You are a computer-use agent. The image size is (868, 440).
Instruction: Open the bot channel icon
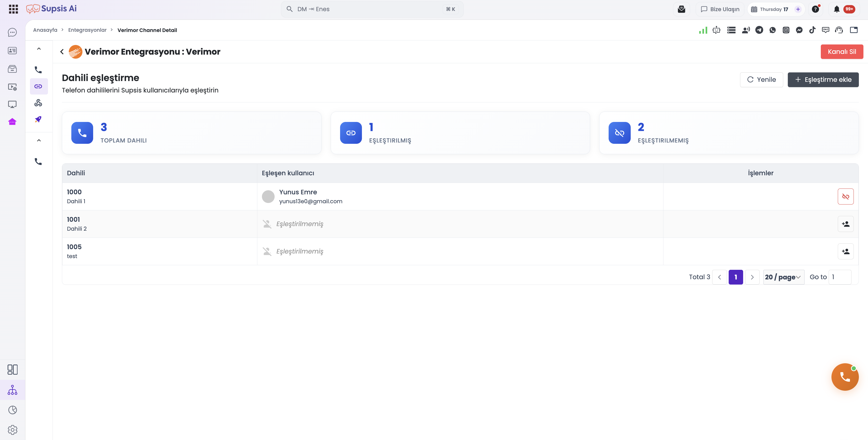pyautogui.click(x=716, y=30)
